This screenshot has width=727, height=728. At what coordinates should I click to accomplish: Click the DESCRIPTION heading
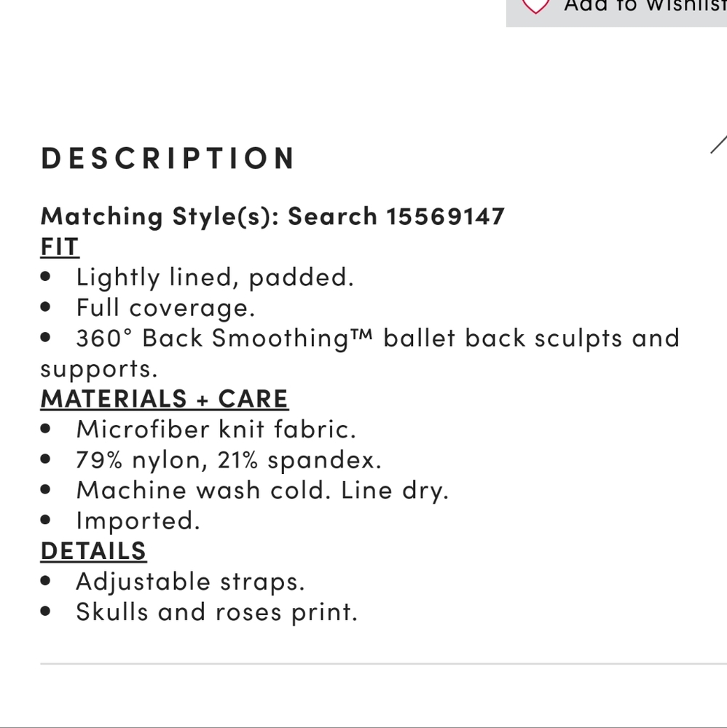168,158
